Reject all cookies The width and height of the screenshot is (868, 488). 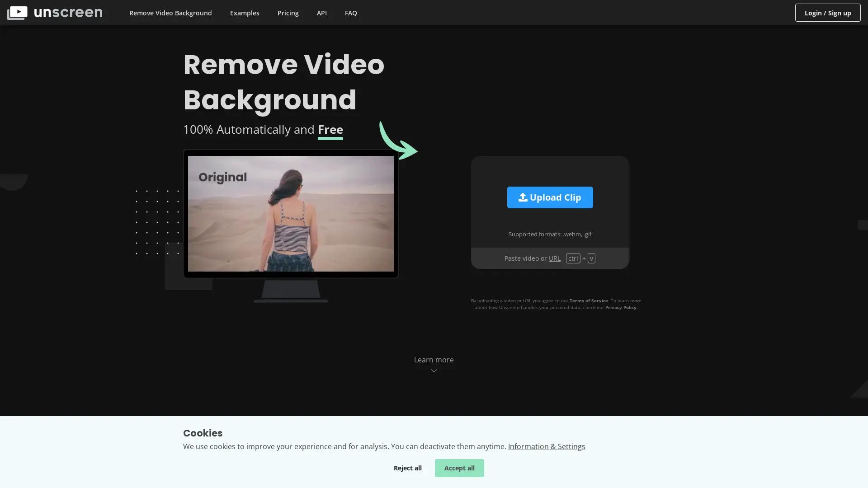pos(407,468)
